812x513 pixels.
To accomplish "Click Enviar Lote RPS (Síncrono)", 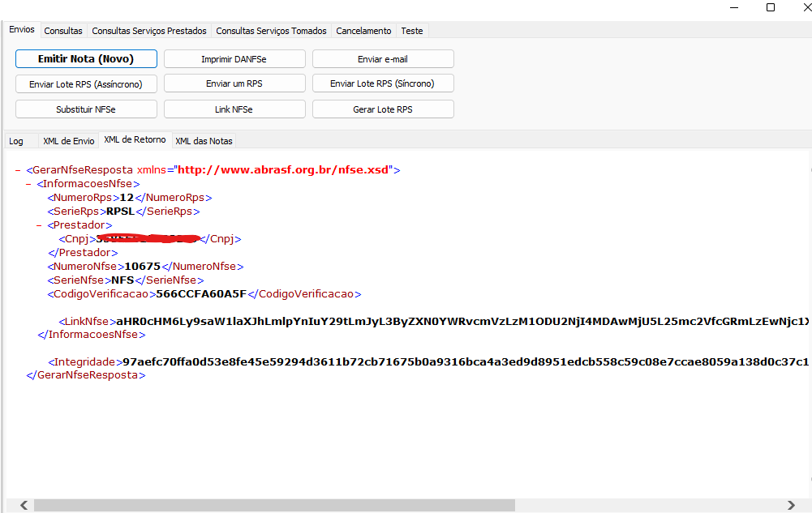I will [383, 83].
